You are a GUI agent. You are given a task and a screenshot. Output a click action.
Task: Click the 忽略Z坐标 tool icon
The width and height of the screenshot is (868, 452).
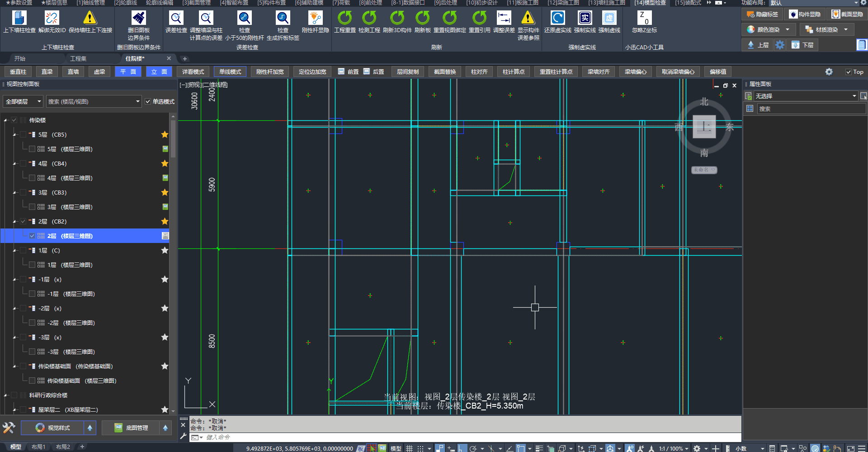[x=644, y=18]
